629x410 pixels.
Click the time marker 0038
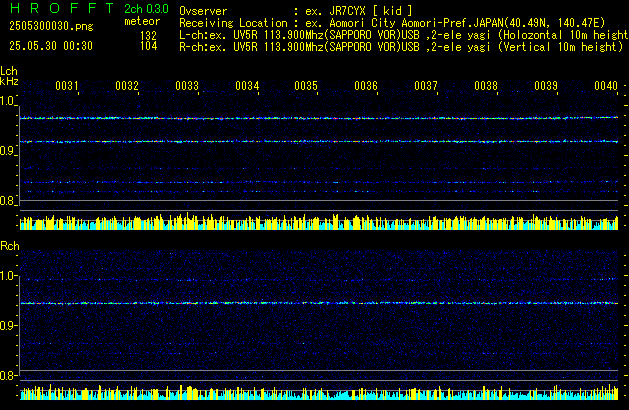486,86
